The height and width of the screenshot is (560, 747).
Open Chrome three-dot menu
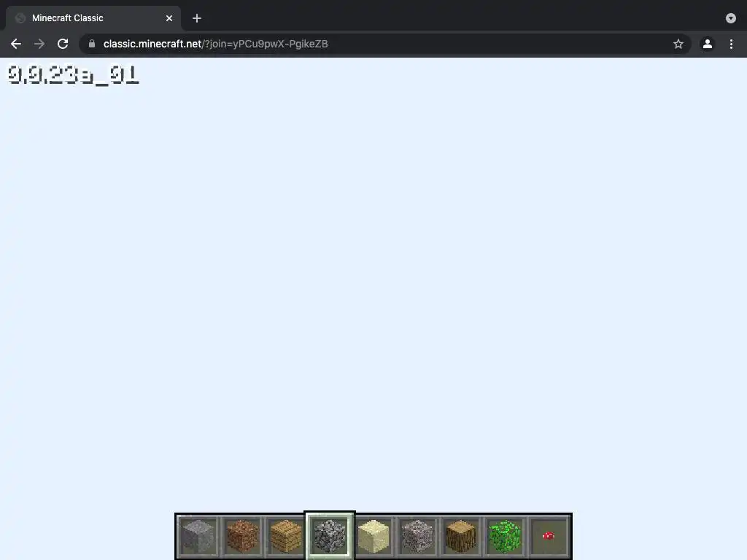pos(731,44)
